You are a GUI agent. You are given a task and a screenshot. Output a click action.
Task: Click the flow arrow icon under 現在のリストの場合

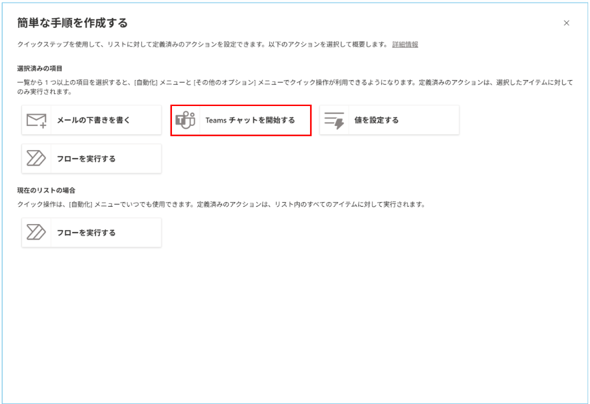click(x=36, y=232)
